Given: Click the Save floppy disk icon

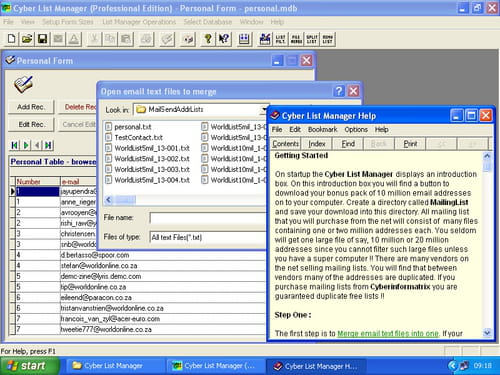Looking at the screenshot, I should point(42,39).
